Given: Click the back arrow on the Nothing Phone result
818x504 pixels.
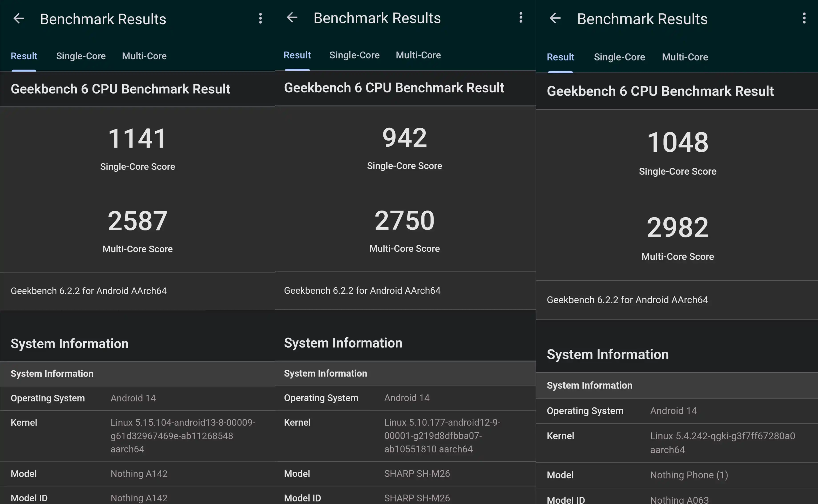Looking at the screenshot, I should 555,18.
